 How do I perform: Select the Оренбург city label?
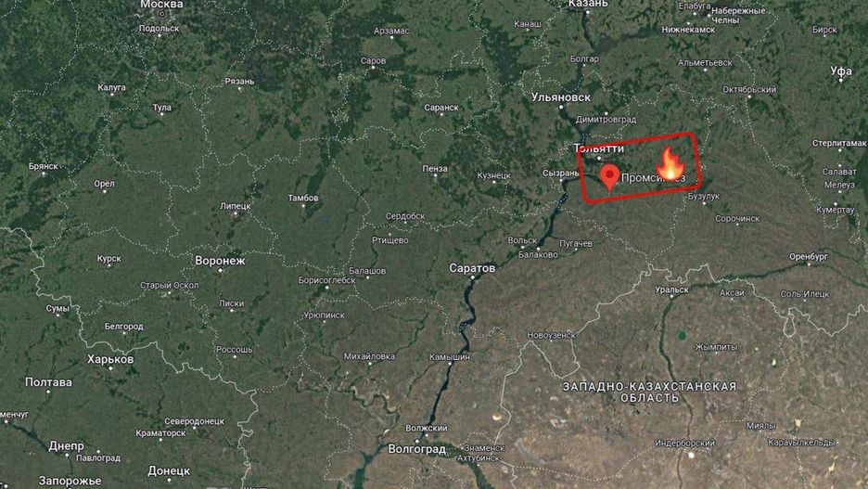(809, 256)
